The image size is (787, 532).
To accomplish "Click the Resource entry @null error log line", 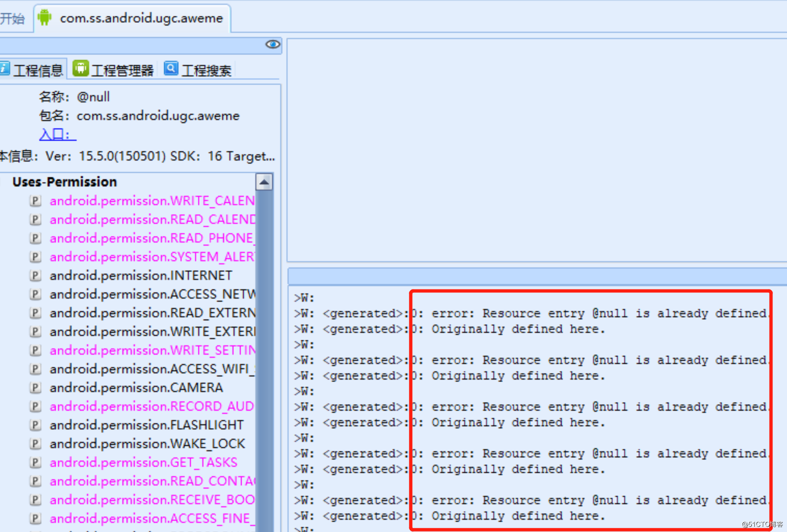I will click(540, 313).
